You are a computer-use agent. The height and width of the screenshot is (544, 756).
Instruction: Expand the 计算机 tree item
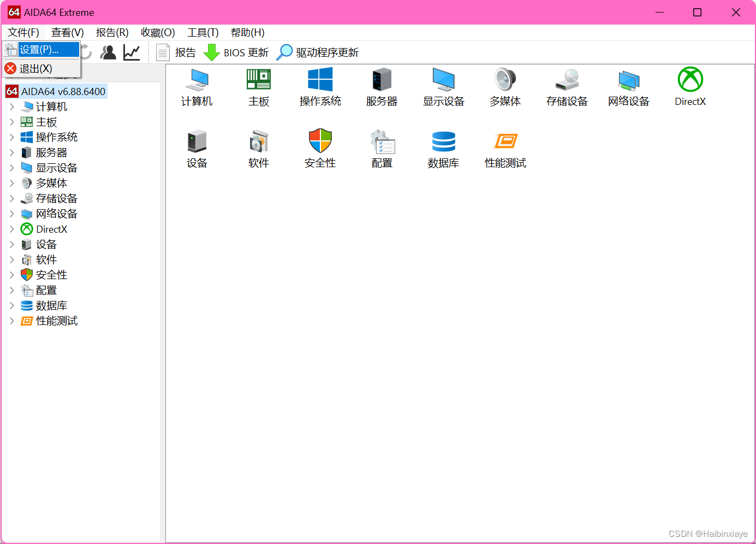[12, 107]
